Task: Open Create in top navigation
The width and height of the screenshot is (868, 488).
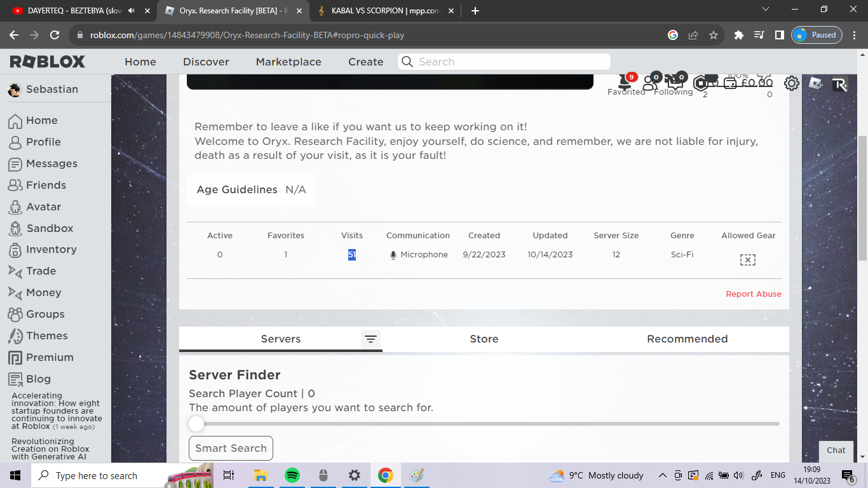Action: click(365, 62)
